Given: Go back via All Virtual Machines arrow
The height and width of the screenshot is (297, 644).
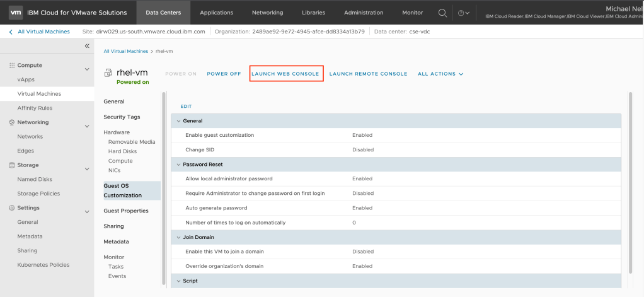Looking at the screenshot, I should coord(11,31).
